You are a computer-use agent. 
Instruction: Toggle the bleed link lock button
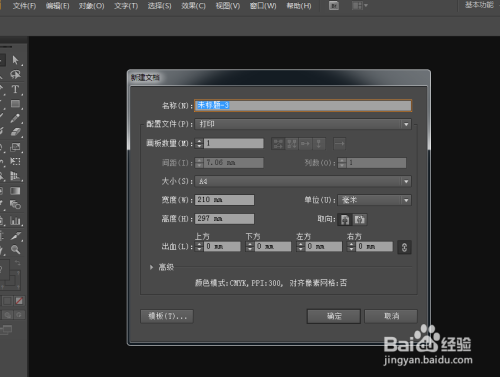click(404, 247)
